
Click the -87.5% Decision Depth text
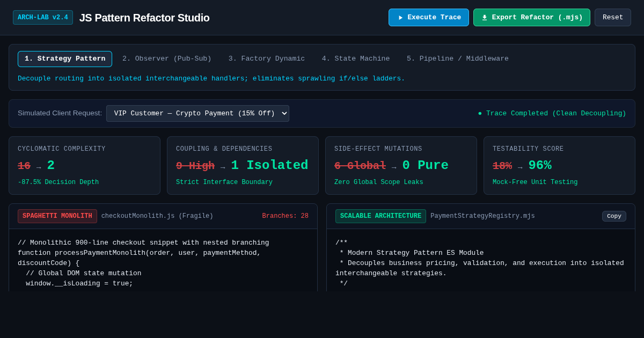click(x=58, y=182)
